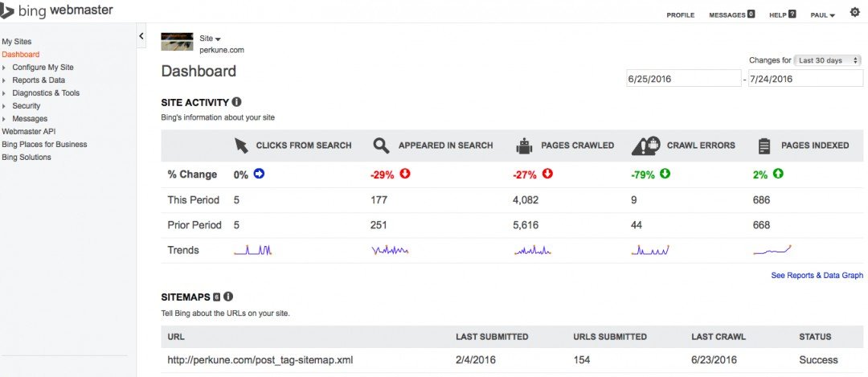
Task: Click the Crawl Errors warning icon
Action: coord(645,145)
